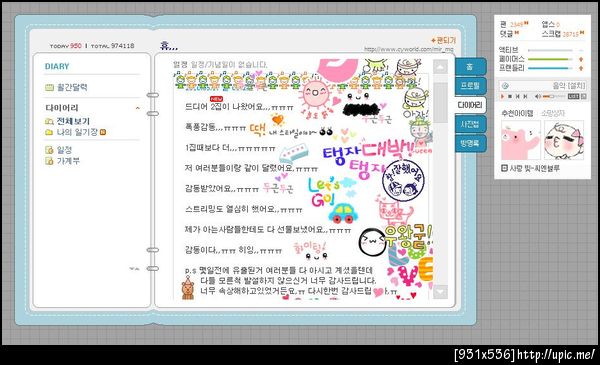Click the blue 프렌들리 bar

[x=550, y=68]
